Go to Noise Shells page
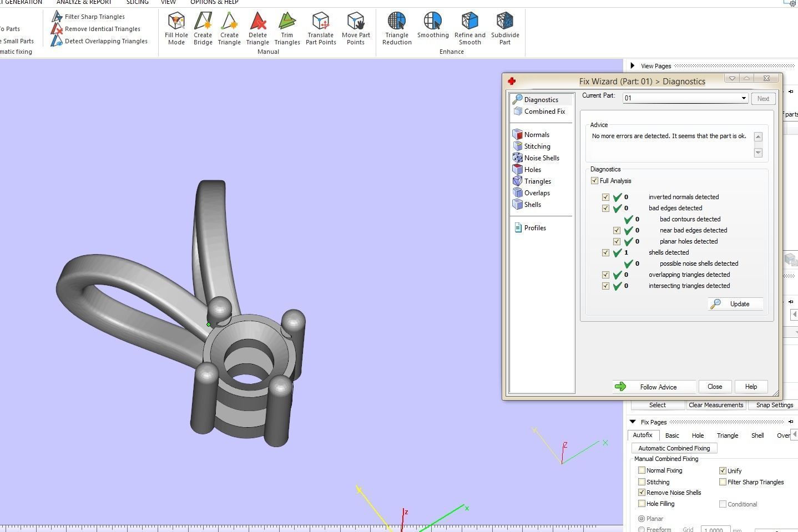The image size is (798, 532). 536,158
